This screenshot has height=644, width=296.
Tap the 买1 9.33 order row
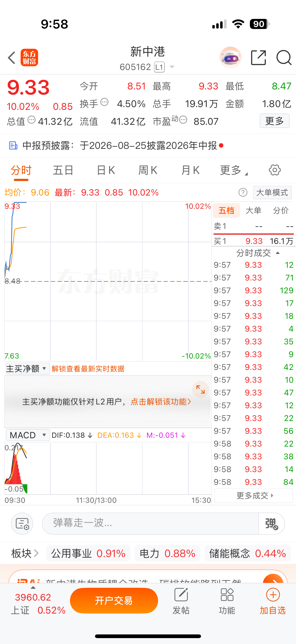click(x=254, y=241)
